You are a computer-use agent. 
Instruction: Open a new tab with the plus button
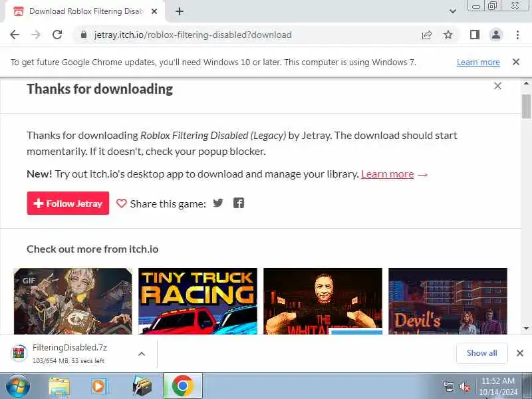click(x=180, y=11)
